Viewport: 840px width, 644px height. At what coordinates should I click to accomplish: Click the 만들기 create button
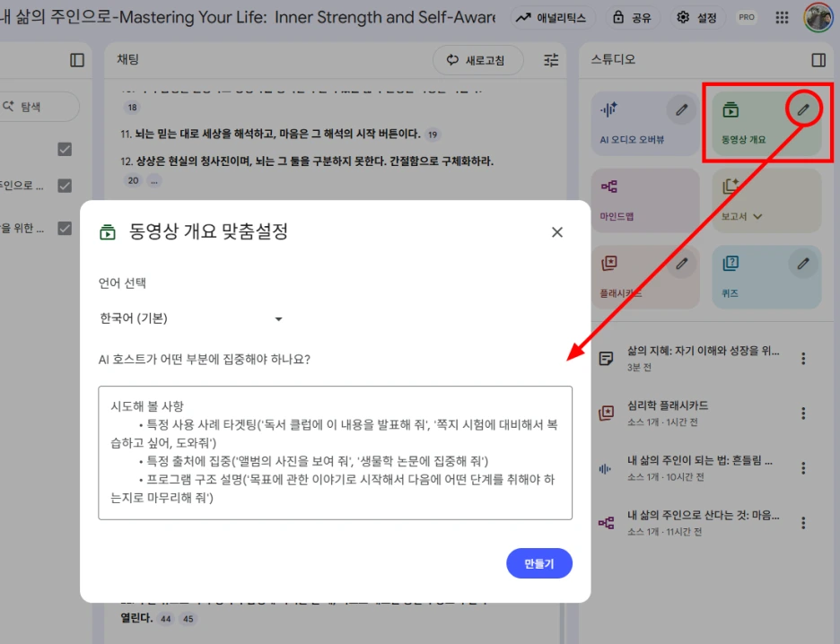click(x=539, y=563)
